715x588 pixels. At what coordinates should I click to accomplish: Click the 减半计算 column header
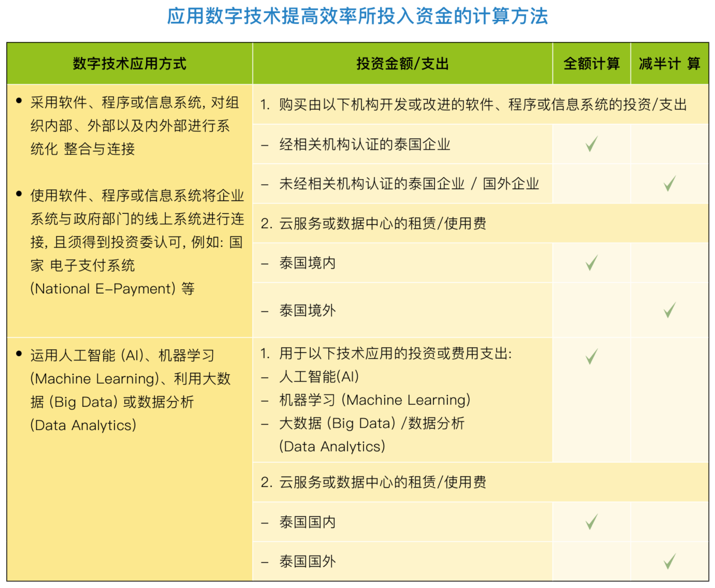(x=669, y=64)
